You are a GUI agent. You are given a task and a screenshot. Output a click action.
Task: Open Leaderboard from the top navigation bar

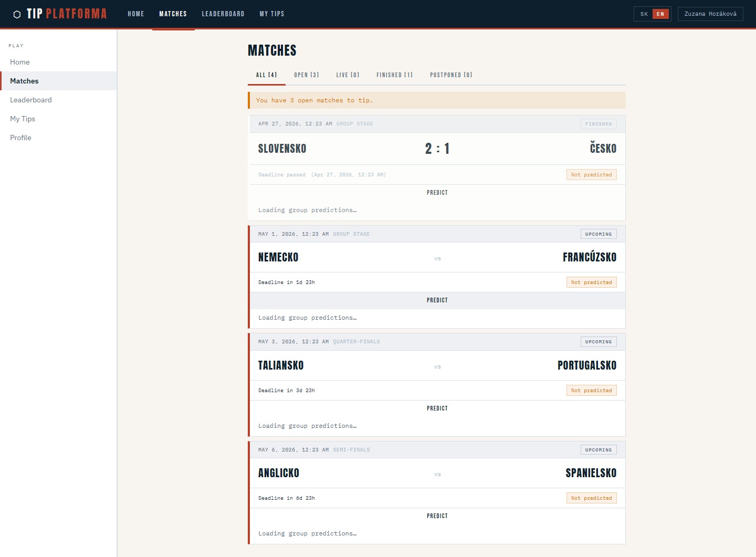(223, 14)
